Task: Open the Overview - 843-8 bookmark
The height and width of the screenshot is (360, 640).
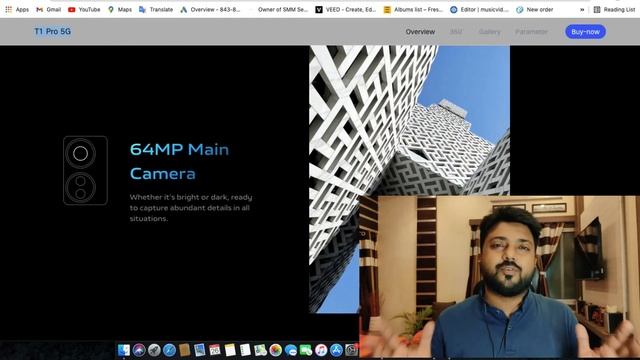Action: (x=210, y=9)
